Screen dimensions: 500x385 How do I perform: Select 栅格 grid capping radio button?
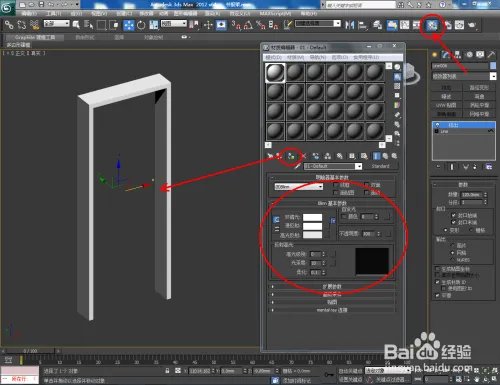point(471,230)
